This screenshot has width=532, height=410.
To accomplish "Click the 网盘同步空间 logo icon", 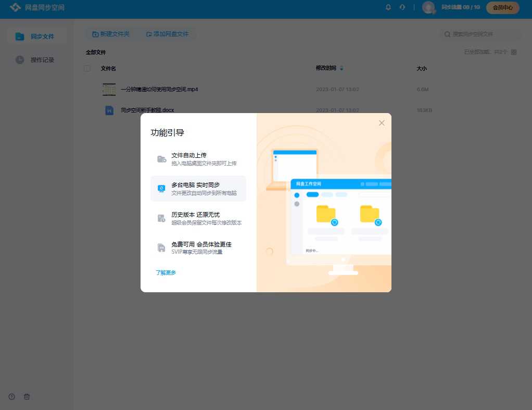I will [x=15, y=8].
